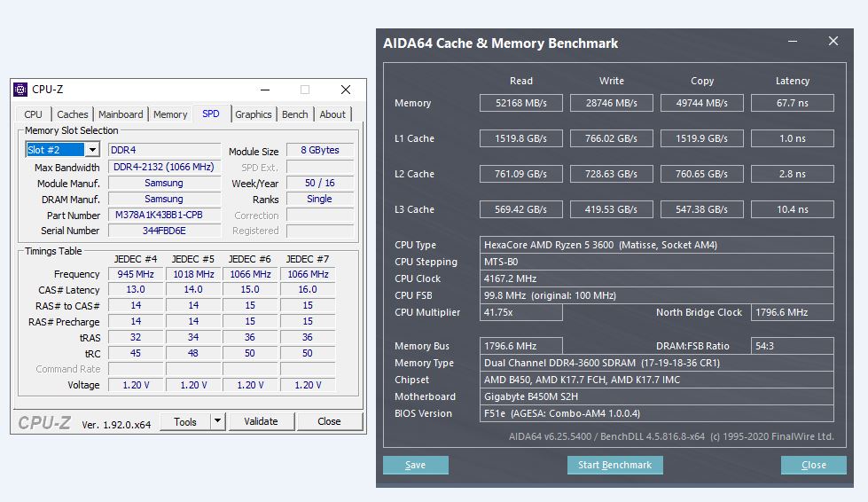Click the Tools button
Screen dimensions: 868x502
click(x=185, y=421)
